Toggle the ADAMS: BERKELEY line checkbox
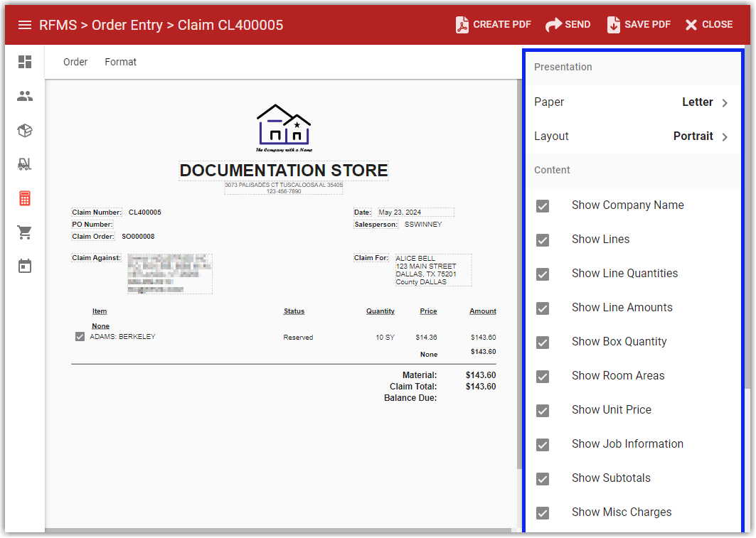The height and width of the screenshot is (538, 756). [x=80, y=337]
